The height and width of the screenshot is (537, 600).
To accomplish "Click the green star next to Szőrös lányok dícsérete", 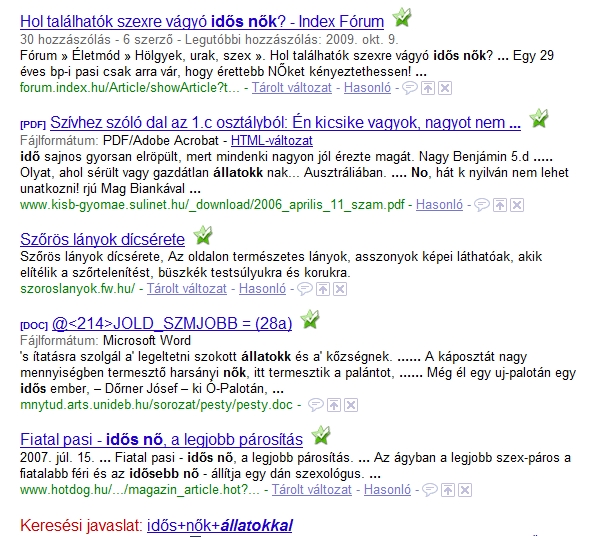I will tap(203, 235).
